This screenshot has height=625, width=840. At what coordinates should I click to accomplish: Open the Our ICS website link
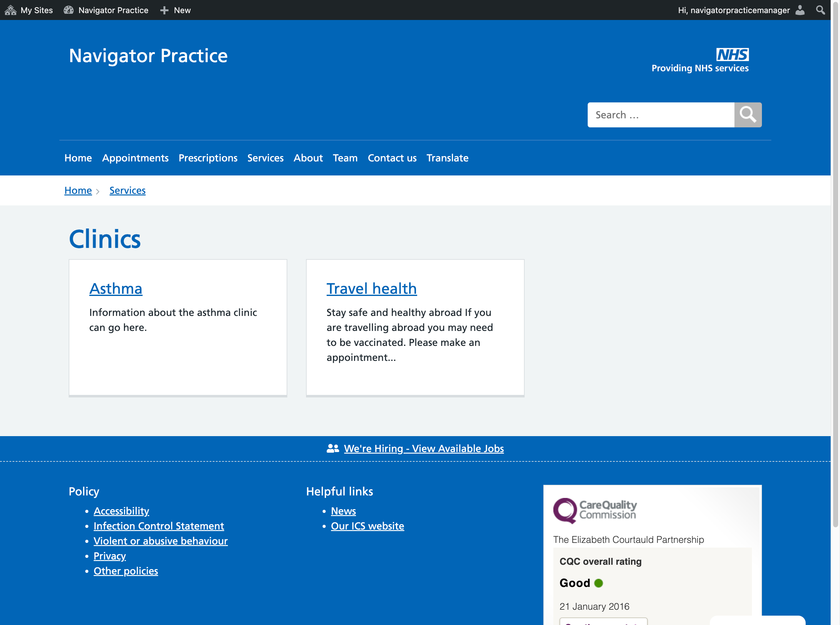pyautogui.click(x=368, y=526)
